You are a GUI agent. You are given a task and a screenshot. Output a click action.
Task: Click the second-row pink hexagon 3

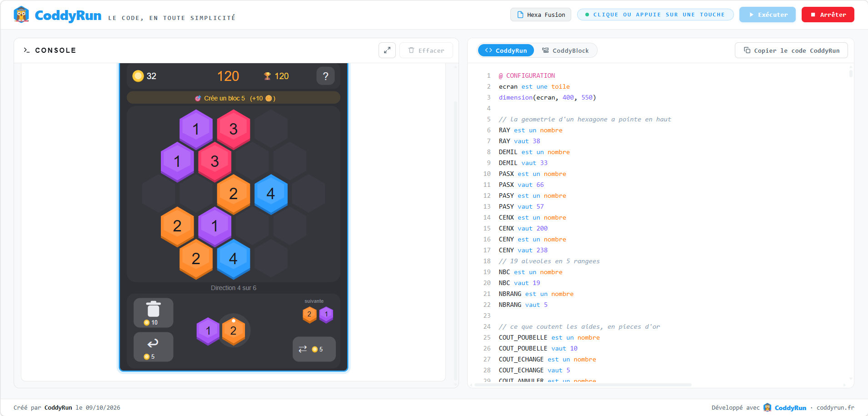[215, 161]
